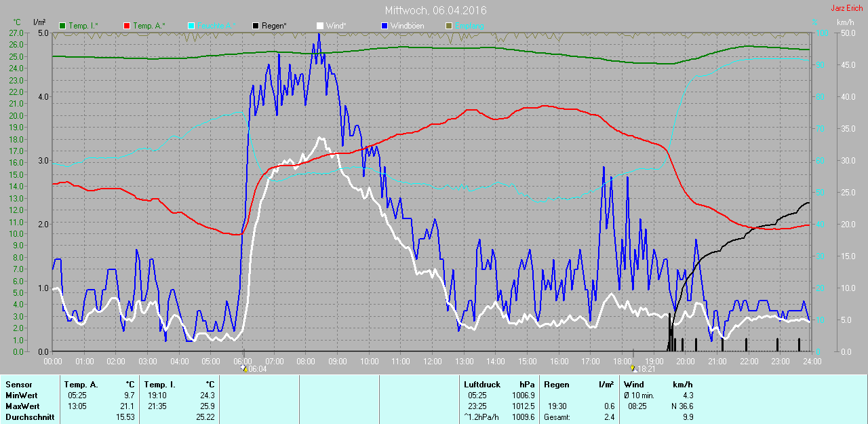Click the '08:00' time axis label
The image size is (868, 424).
click(306, 361)
